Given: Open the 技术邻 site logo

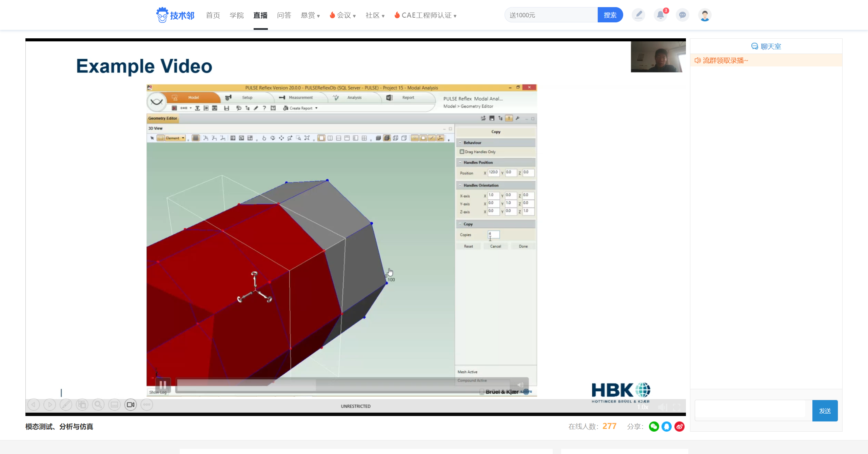Looking at the screenshot, I should coord(175,15).
